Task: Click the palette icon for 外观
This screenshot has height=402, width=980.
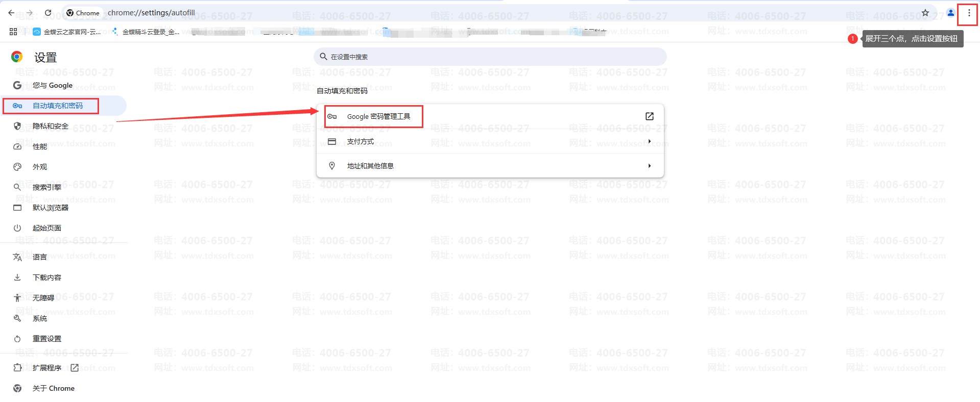Action: 17,167
